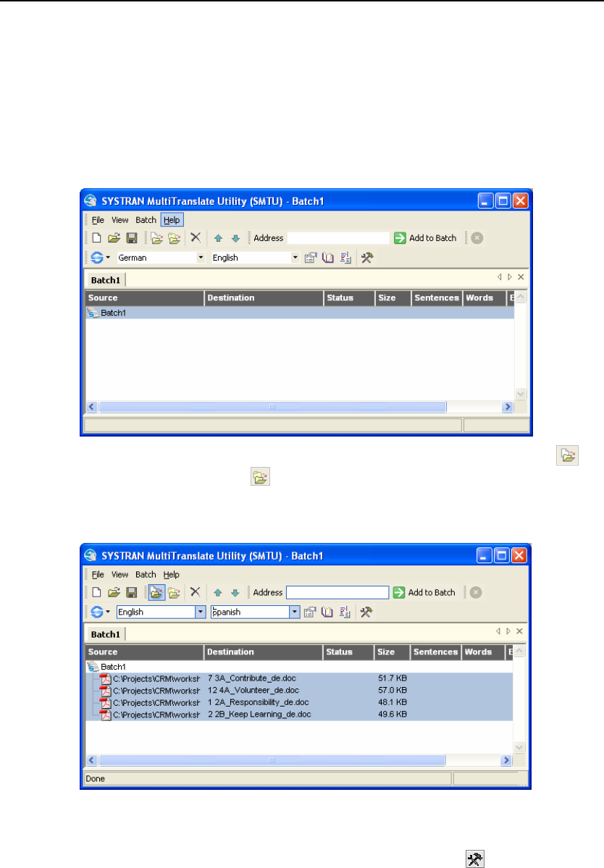Click New batch icon in English/Spanish window
Screen dimensions: 604x868
[96, 592]
